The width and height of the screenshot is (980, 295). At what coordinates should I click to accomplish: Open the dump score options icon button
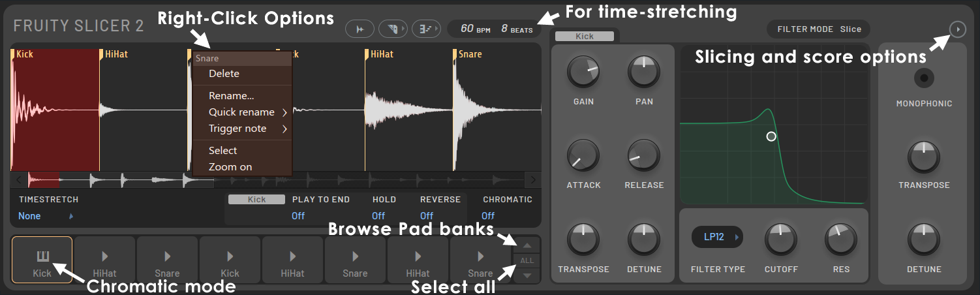[x=426, y=29]
